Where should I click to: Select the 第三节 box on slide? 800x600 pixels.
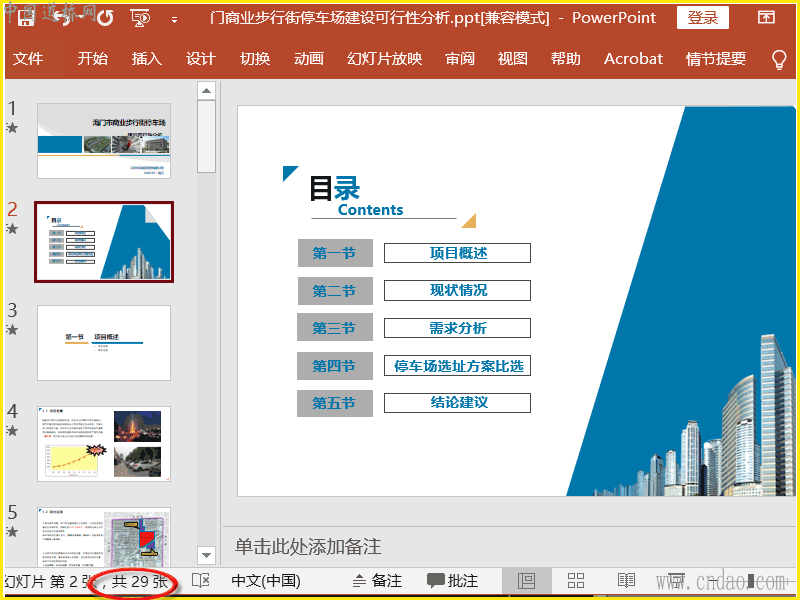335,328
